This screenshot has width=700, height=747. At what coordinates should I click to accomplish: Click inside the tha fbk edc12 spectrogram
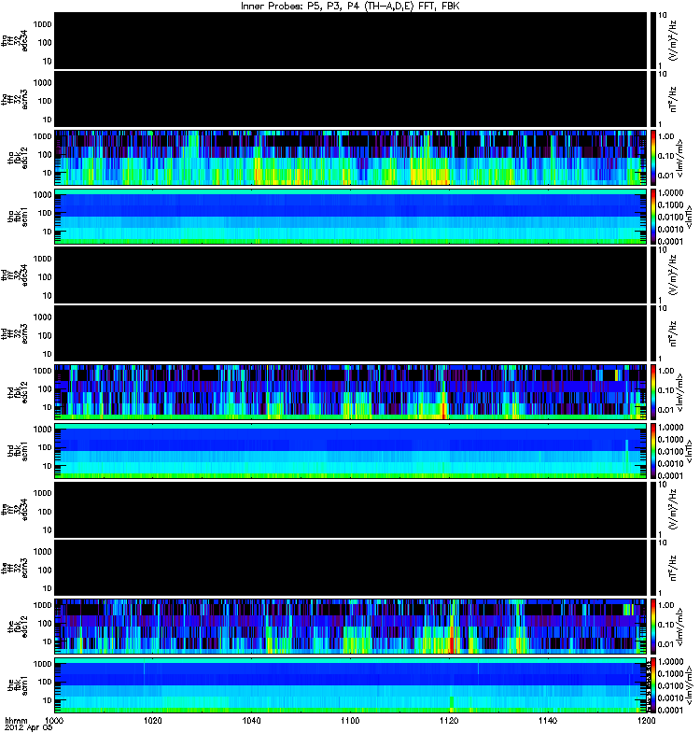(x=351, y=158)
